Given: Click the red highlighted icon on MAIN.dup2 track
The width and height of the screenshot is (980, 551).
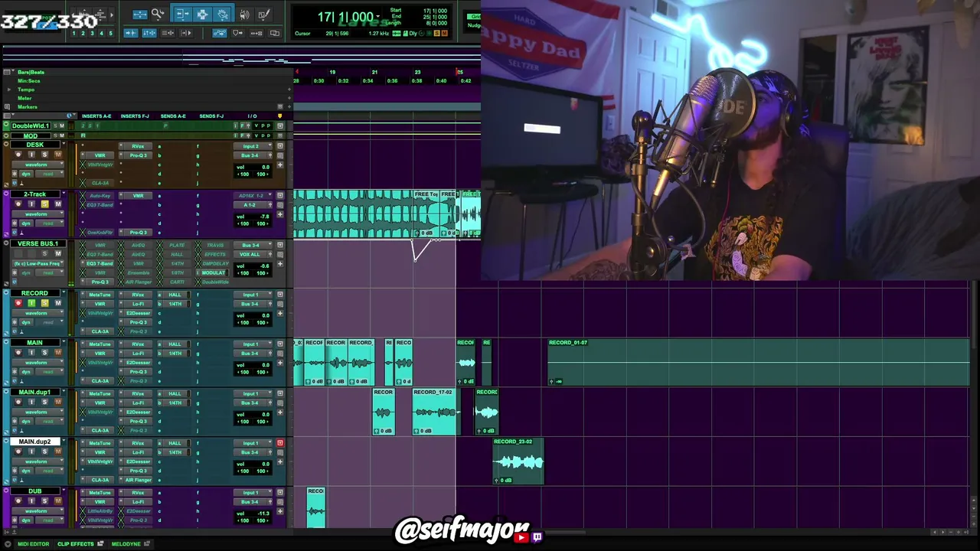Looking at the screenshot, I should (x=279, y=443).
